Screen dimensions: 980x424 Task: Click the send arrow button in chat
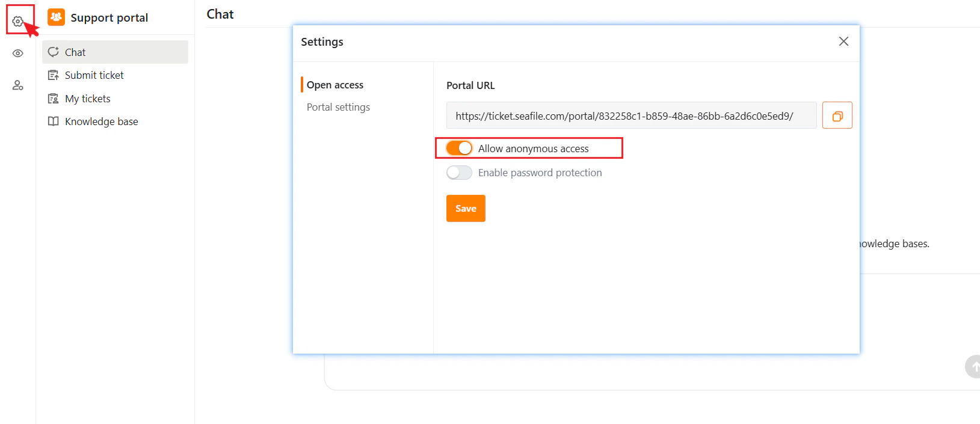[x=973, y=366]
